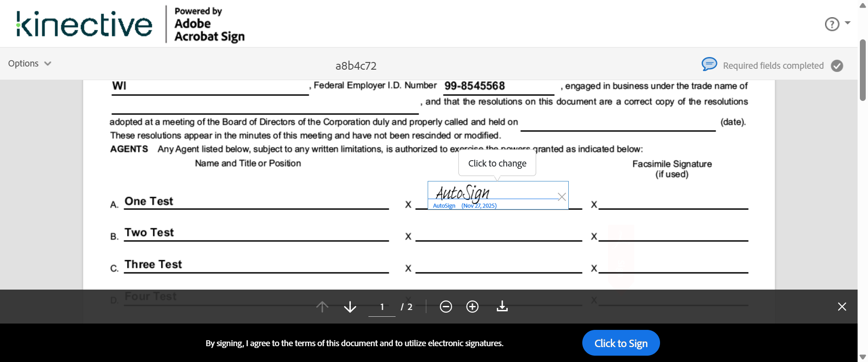The height and width of the screenshot is (362, 868).
Task: Click the Facsimile Signature column header
Action: coord(672,169)
